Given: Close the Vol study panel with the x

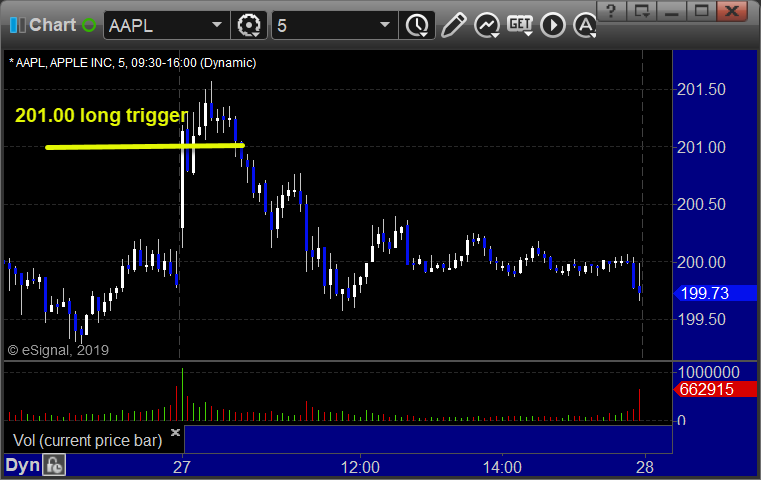Looking at the screenshot, I should (x=175, y=432).
